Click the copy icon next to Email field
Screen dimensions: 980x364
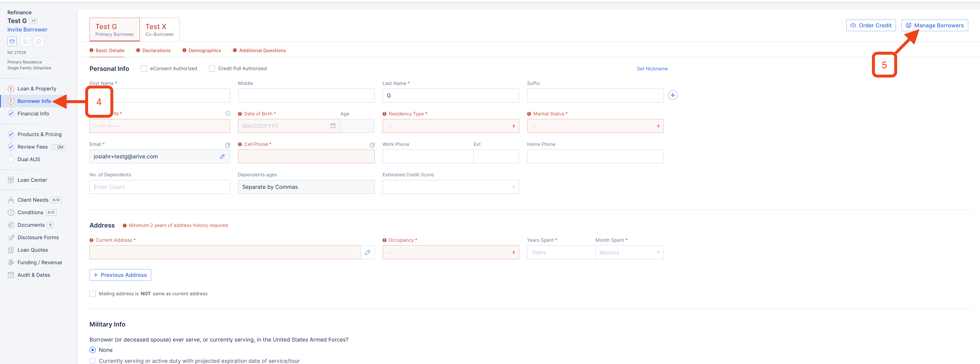coord(227,145)
